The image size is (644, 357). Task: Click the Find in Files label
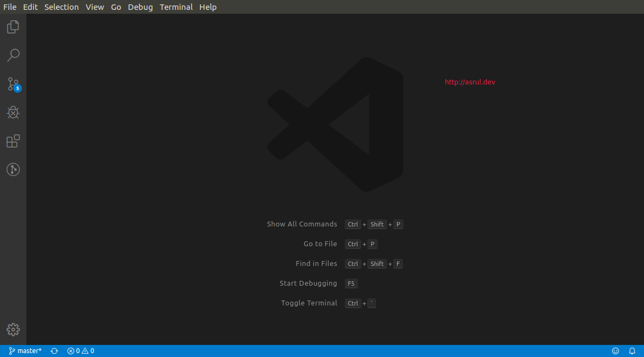tap(316, 263)
